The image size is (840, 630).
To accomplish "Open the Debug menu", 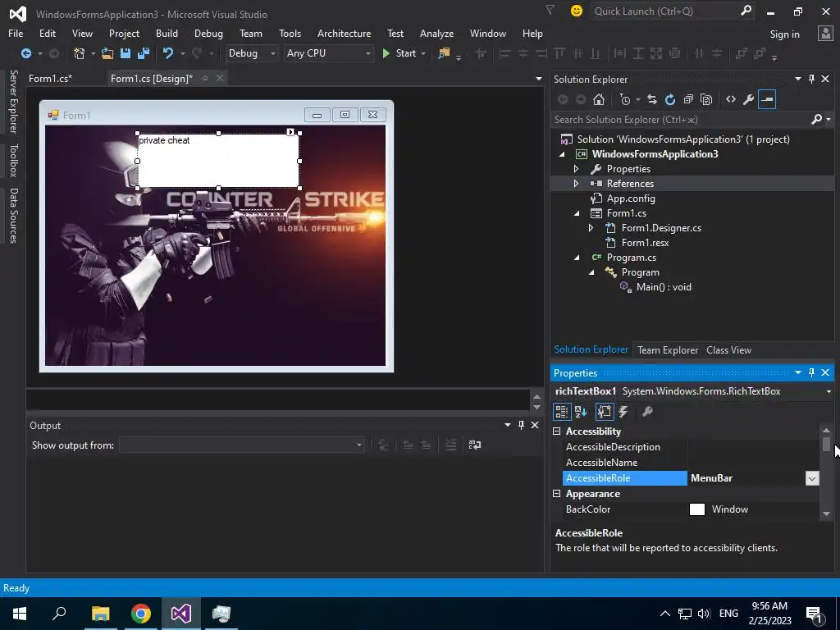I will (208, 33).
